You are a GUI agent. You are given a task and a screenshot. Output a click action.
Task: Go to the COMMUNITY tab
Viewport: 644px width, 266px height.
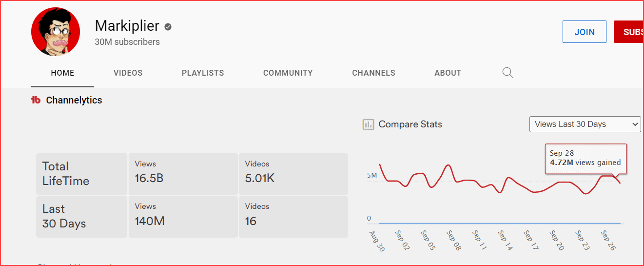pyautogui.click(x=288, y=73)
